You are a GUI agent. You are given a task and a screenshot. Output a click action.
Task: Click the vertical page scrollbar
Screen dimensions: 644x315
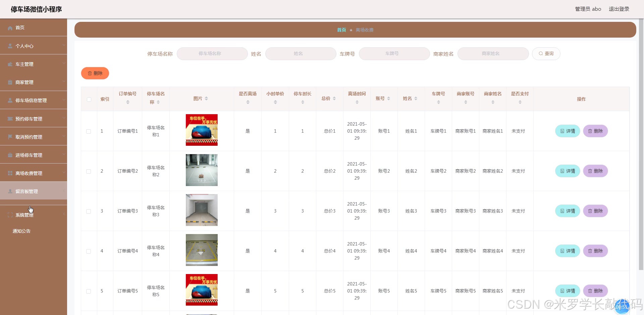641,144
